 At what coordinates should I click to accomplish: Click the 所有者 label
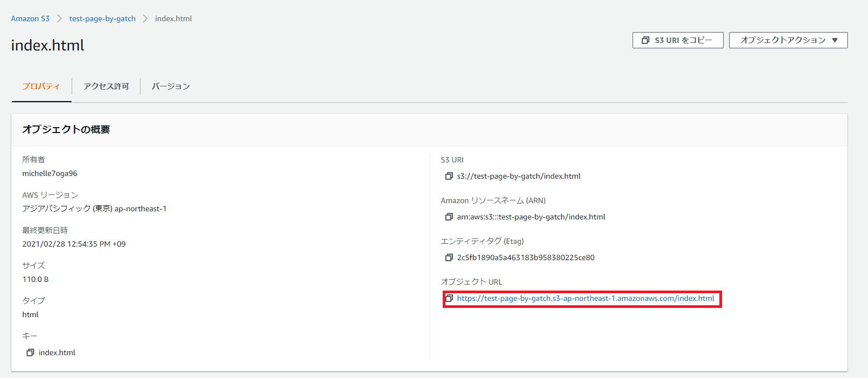(34, 159)
